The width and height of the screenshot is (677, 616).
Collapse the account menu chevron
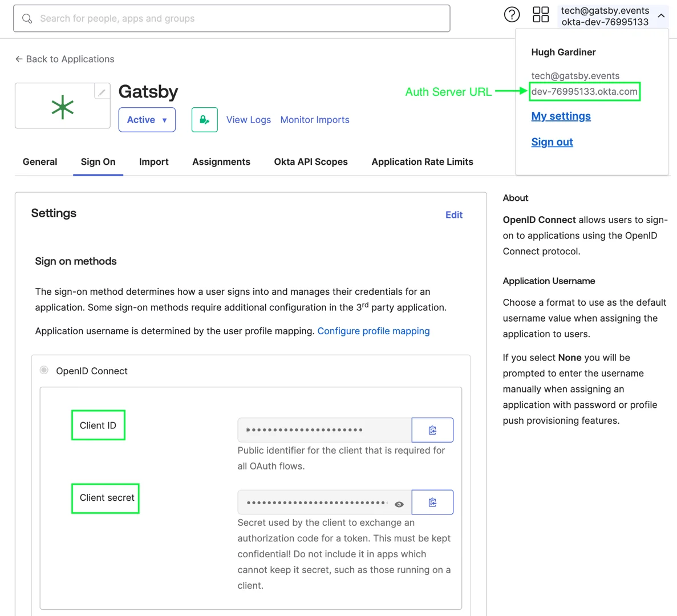[x=661, y=15]
